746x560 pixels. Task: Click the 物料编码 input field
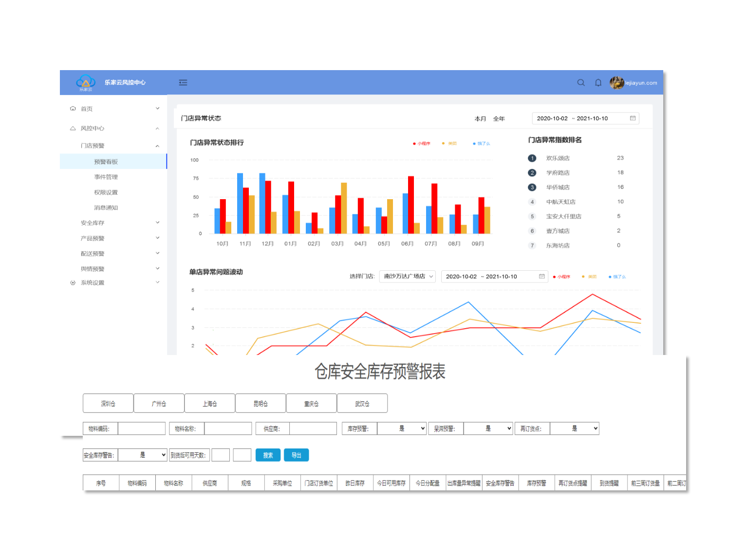[142, 429]
